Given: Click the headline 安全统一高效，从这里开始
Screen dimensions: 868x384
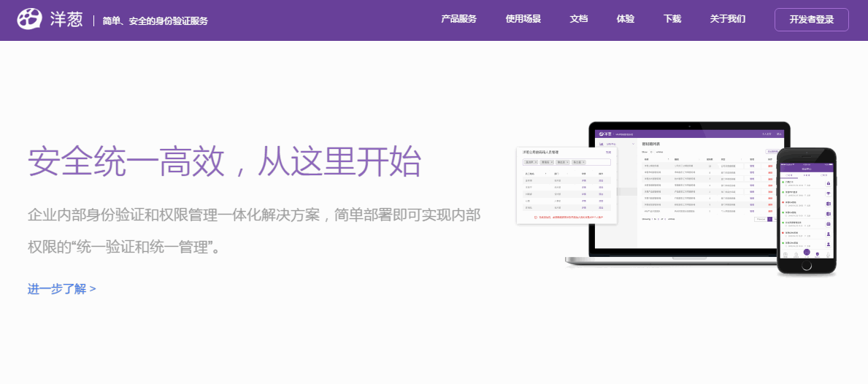Looking at the screenshot, I should click(x=224, y=161).
